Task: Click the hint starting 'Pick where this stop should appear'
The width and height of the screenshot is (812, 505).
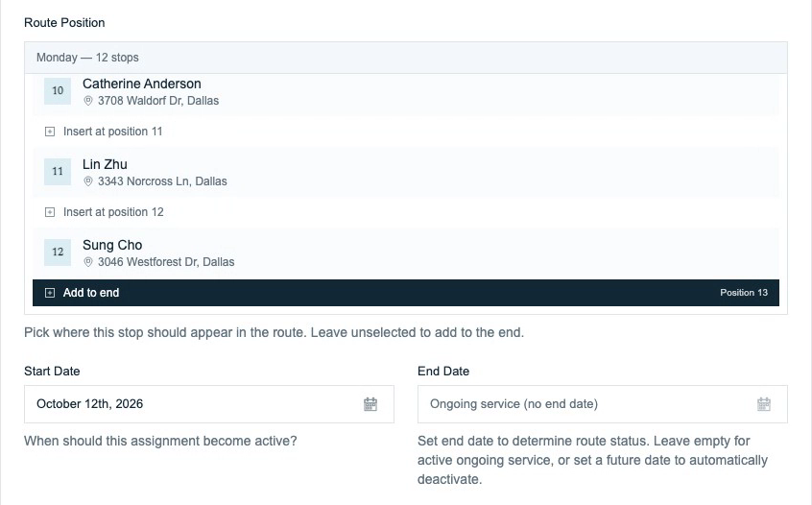Action: click(x=274, y=332)
